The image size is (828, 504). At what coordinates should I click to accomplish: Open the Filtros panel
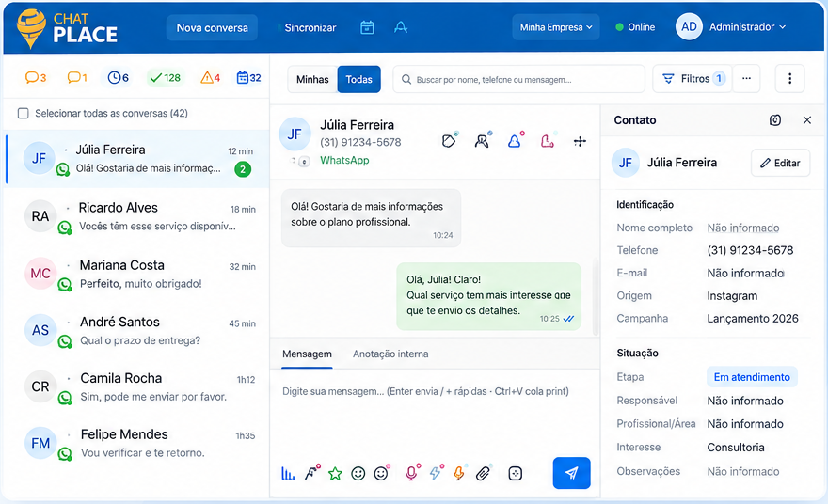point(693,79)
